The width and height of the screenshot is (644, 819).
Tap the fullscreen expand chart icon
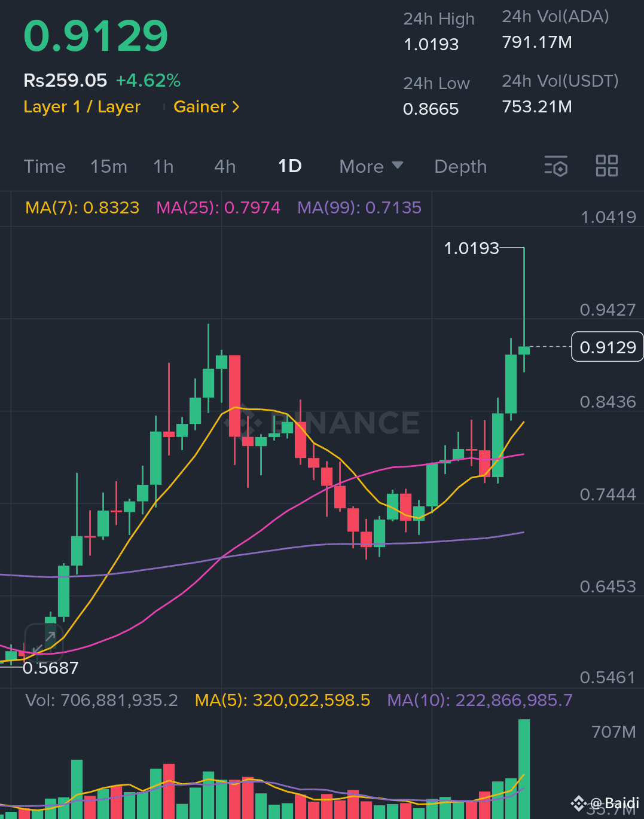[x=44, y=643]
